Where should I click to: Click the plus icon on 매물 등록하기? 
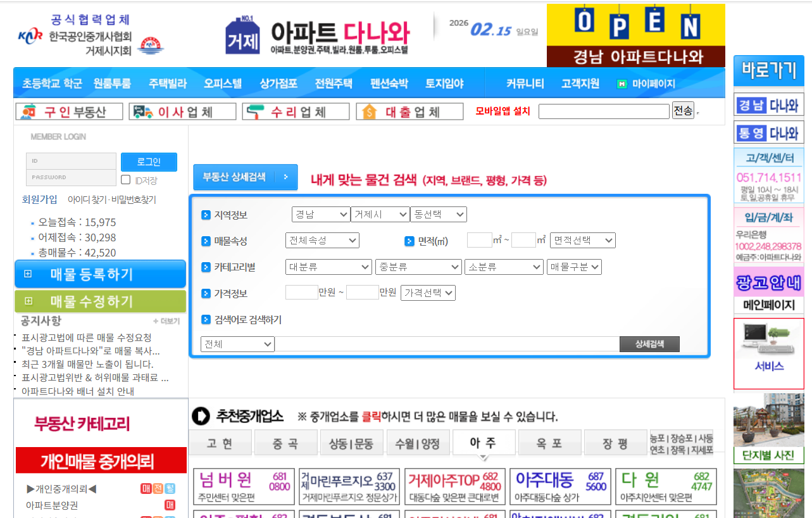pos(27,274)
